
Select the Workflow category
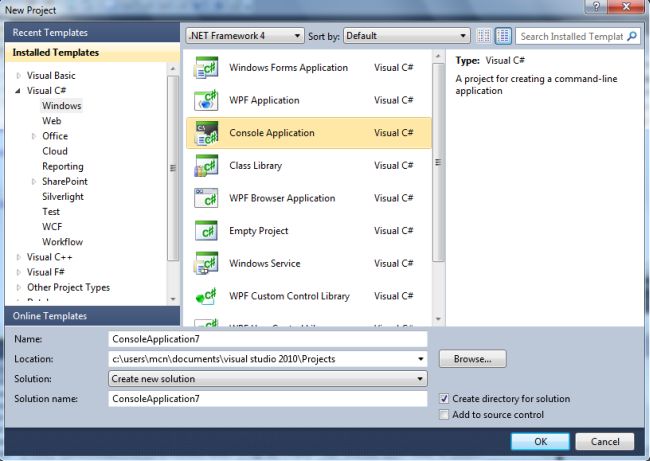tap(62, 242)
